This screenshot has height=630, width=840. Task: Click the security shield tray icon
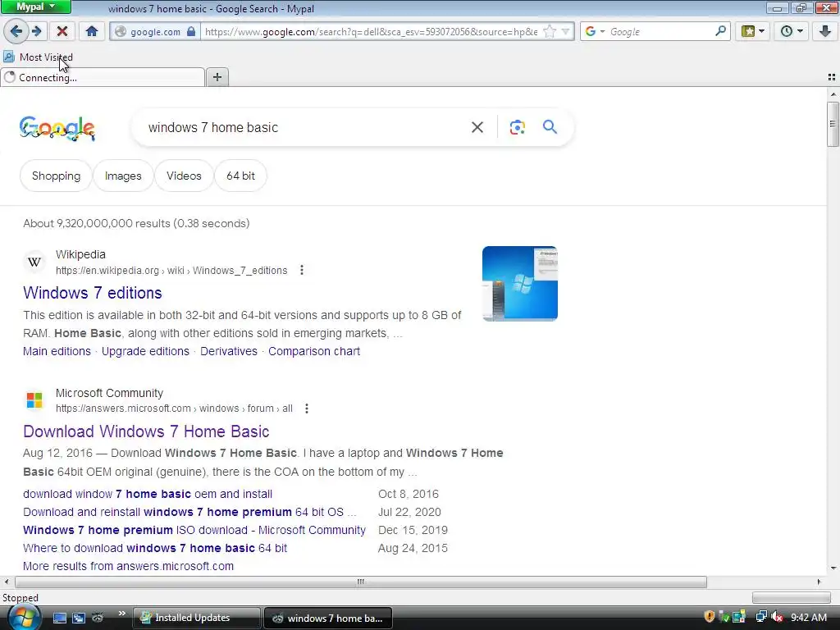[710, 617]
